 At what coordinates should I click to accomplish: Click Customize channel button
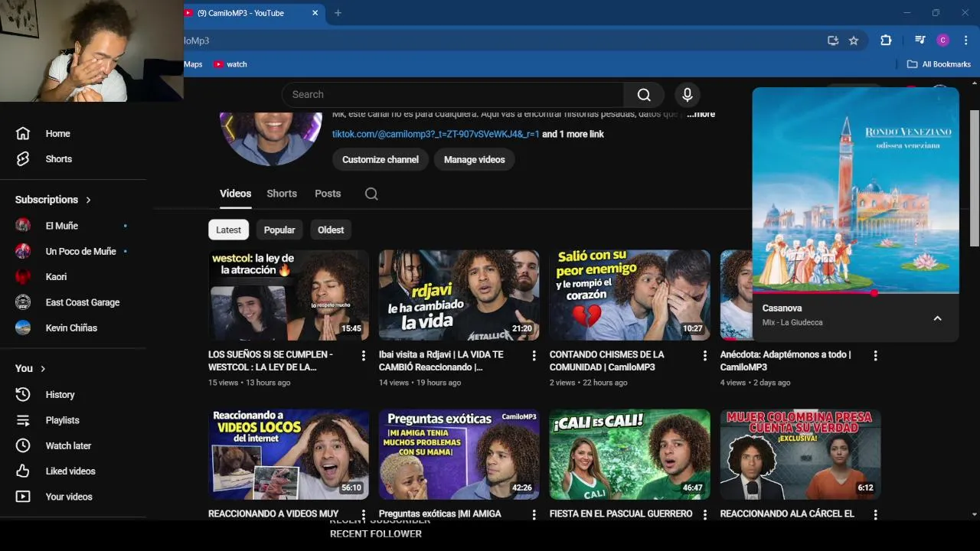pyautogui.click(x=381, y=159)
